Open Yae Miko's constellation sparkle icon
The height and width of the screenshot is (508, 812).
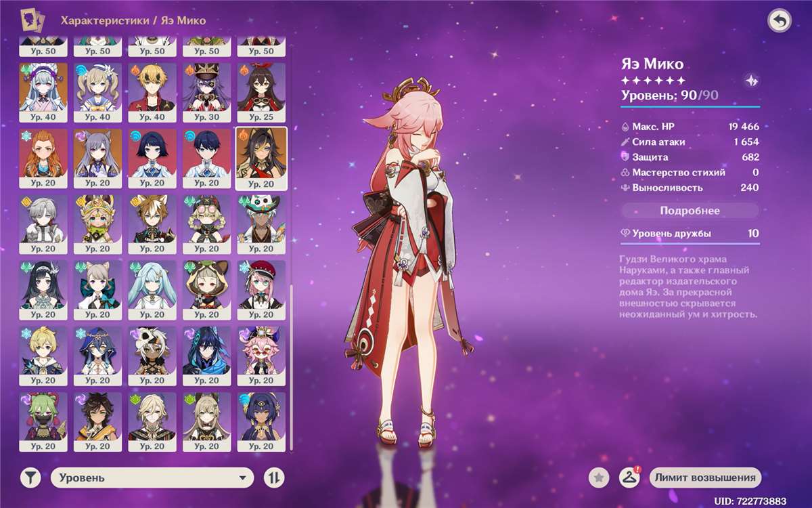click(750, 79)
